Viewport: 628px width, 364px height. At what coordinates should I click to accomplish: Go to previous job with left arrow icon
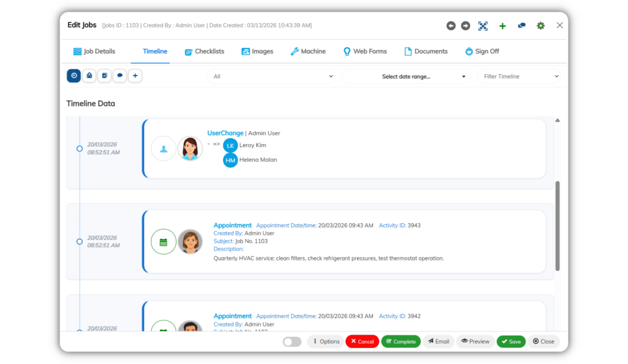[451, 26]
